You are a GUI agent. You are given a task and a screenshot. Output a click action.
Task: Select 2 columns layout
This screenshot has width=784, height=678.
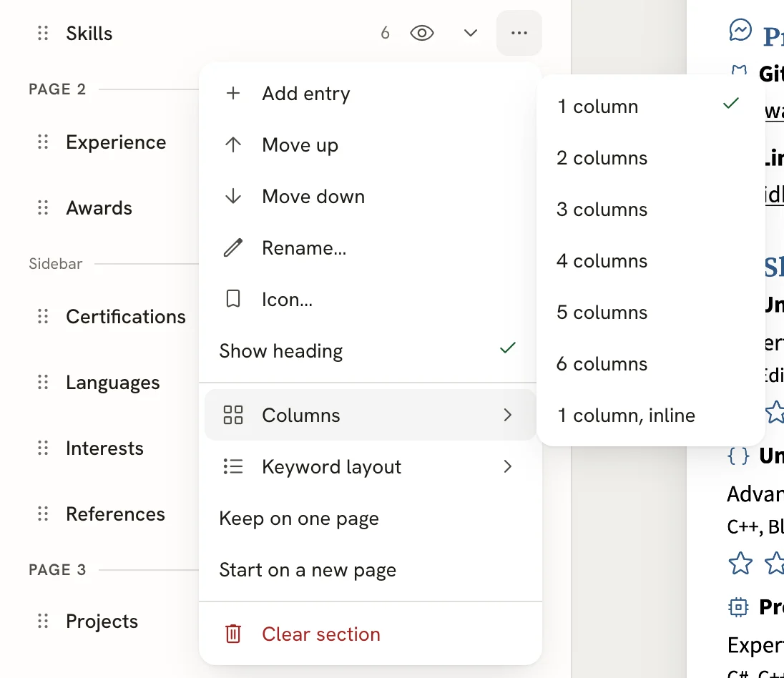point(651,158)
